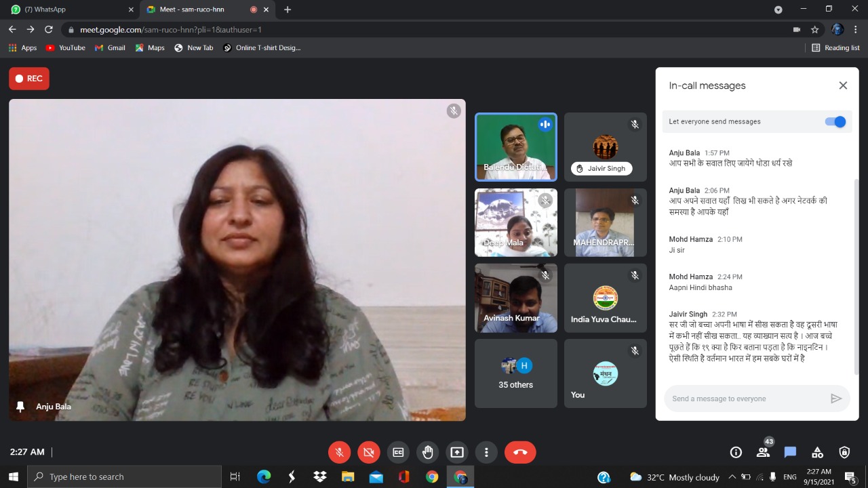Show hidden system tray icons chevron

732,477
